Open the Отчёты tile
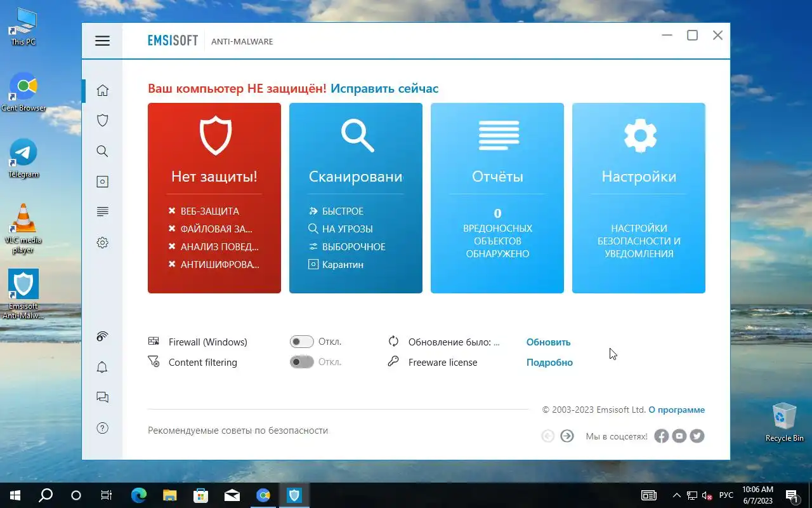 click(x=497, y=198)
